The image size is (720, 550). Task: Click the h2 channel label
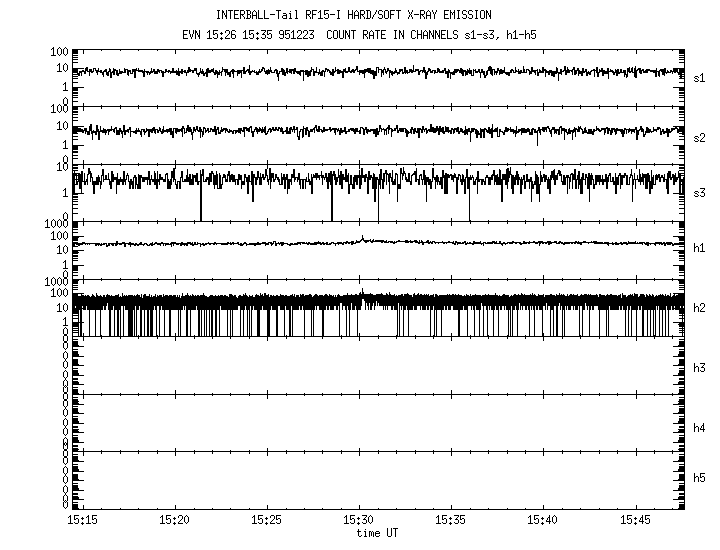pos(699,308)
